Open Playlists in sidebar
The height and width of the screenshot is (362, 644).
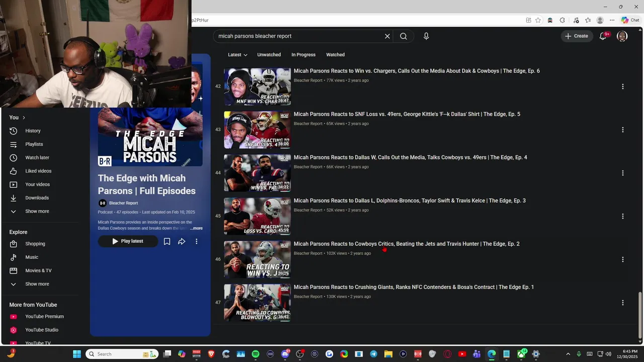[34, 144]
